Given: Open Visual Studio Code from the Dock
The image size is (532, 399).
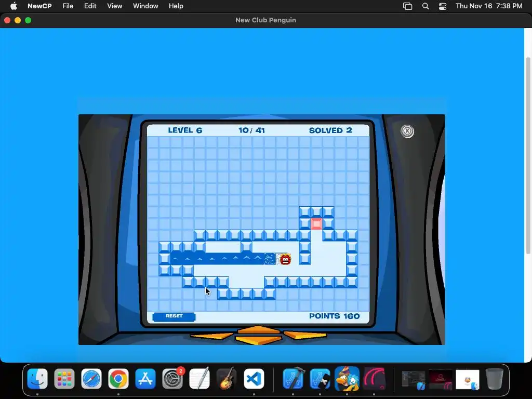Looking at the screenshot, I should (x=254, y=379).
